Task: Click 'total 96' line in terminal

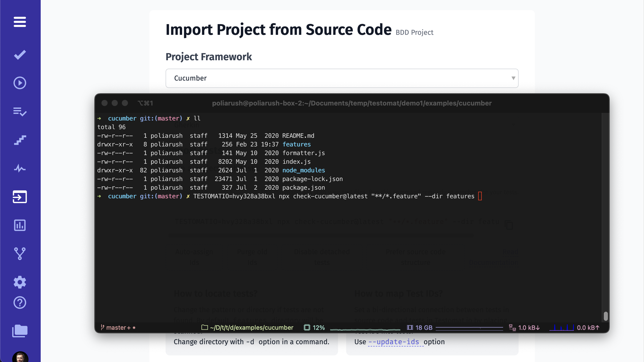Action: (x=111, y=127)
